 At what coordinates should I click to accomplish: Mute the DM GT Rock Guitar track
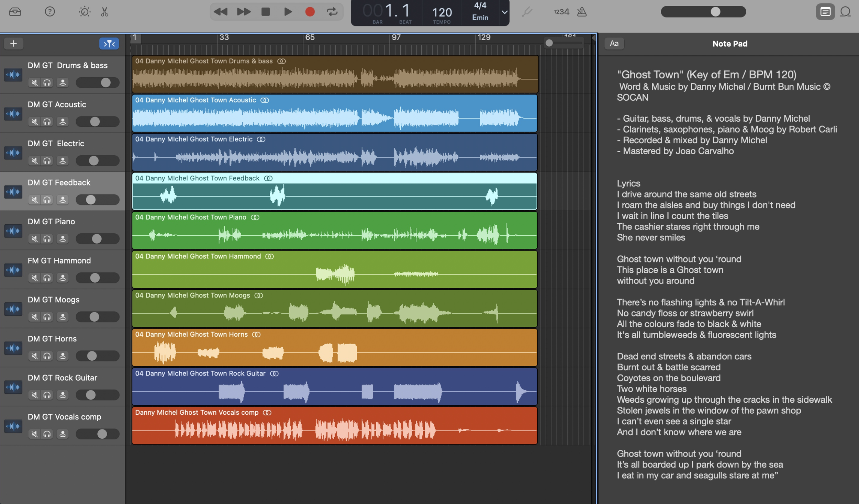(34, 395)
